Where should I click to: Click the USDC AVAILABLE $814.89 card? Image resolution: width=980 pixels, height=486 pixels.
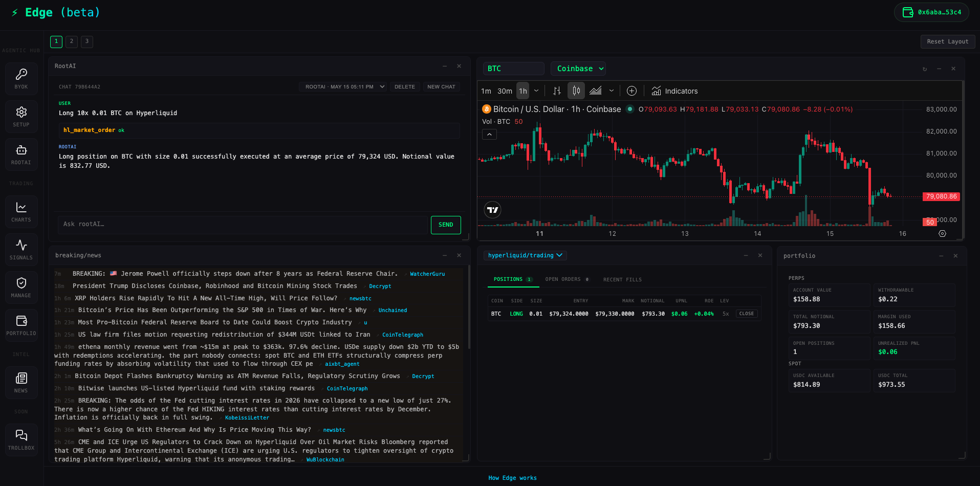[x=829, y=381]
